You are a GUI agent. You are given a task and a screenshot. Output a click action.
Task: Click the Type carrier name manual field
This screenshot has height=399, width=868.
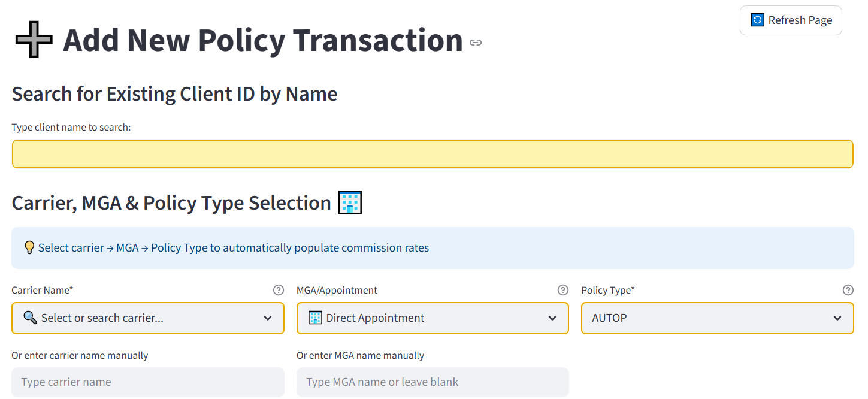click(147, 382)
